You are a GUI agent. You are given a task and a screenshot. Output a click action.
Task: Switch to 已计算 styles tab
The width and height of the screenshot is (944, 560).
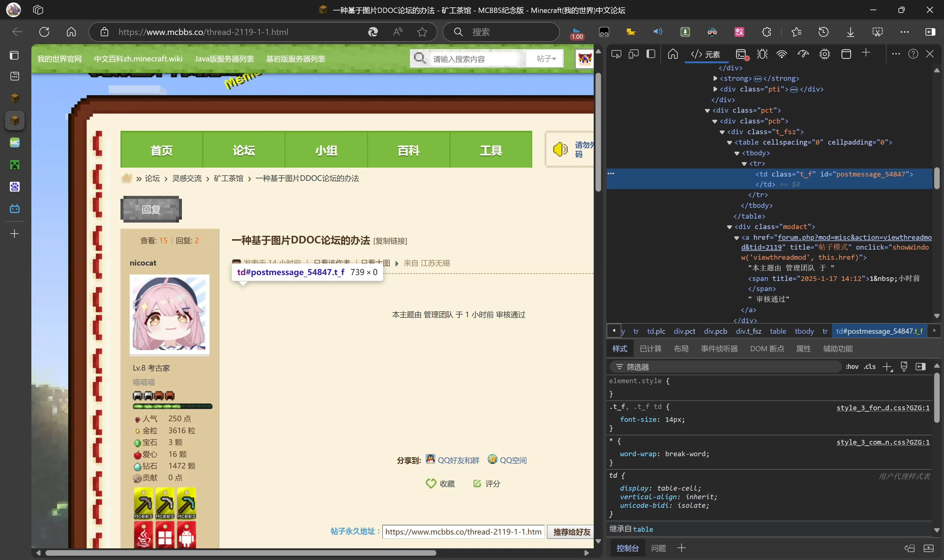click(650, 349)
